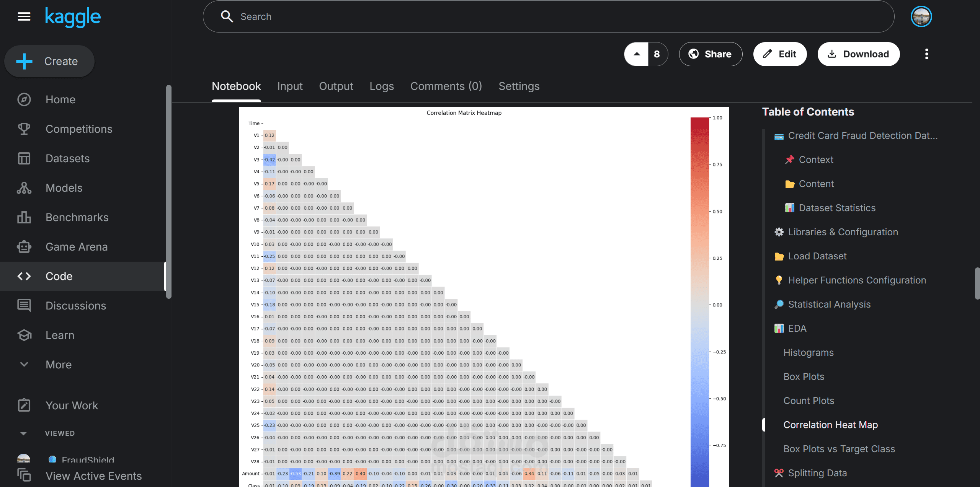
Task: Open Competitions from the trophy icon
Action: click(24, 129)
